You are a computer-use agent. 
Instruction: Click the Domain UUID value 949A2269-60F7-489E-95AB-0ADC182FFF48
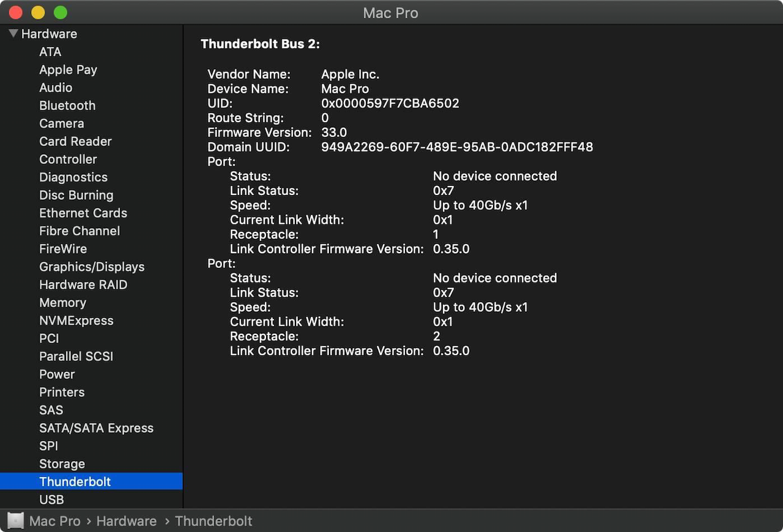(457, 147)
